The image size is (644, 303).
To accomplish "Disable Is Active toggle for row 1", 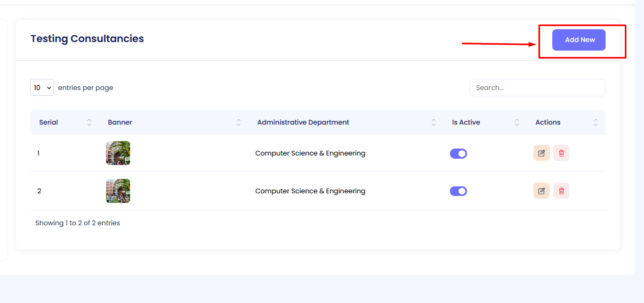I will tap(458, 153).
